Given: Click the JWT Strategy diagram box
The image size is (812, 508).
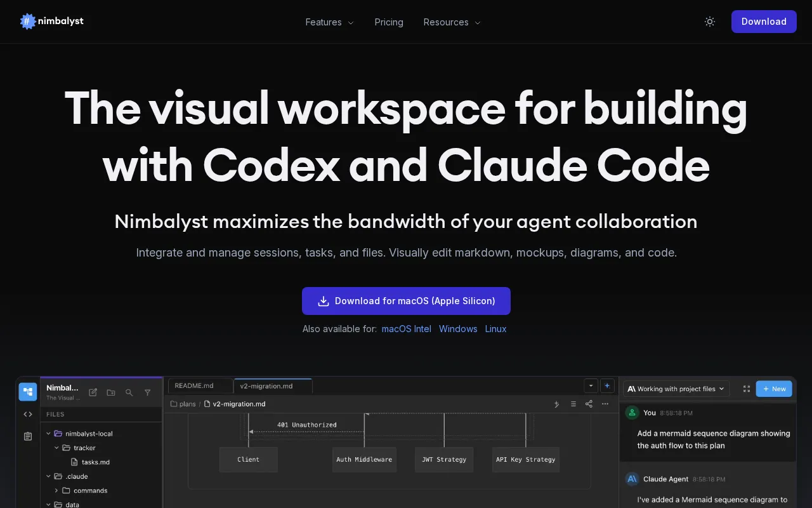Looking at the screenshot, I should (444, 460).
